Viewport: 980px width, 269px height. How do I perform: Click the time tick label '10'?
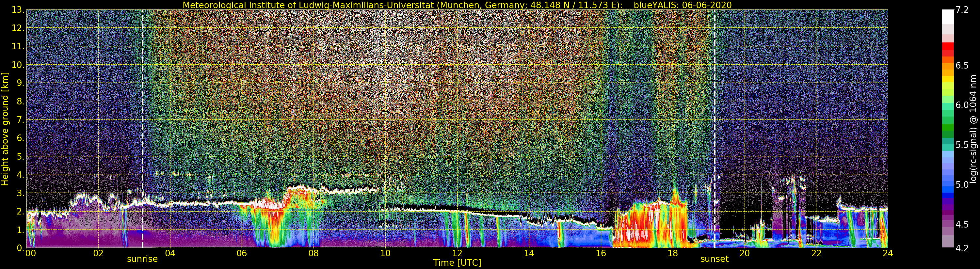tap(385, 253)
